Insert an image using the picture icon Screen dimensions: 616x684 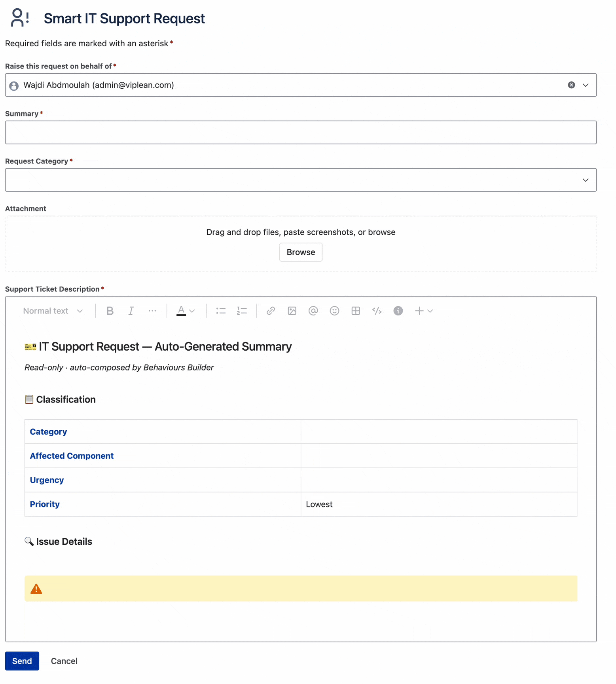pyautogui.click(x=292, y=311)
